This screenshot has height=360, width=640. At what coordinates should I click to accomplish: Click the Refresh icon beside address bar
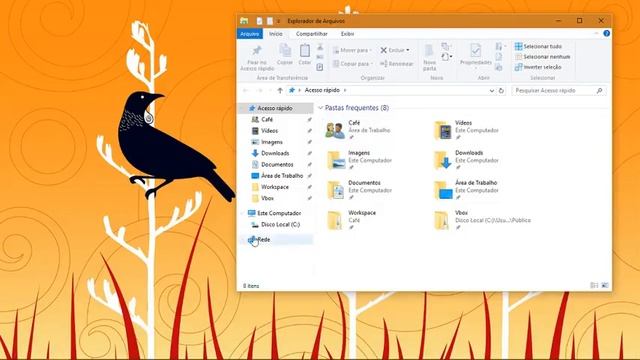tap(501, 91)
